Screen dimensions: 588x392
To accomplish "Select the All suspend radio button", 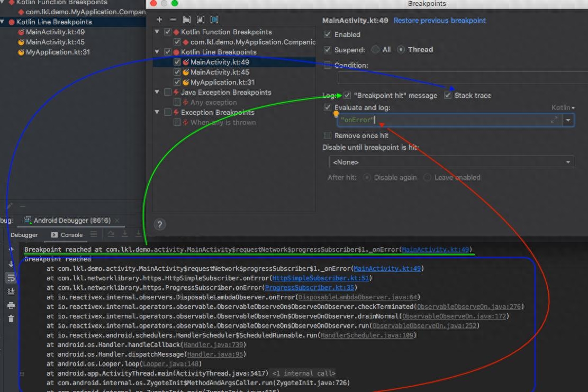I will click(x=375, y=50).
